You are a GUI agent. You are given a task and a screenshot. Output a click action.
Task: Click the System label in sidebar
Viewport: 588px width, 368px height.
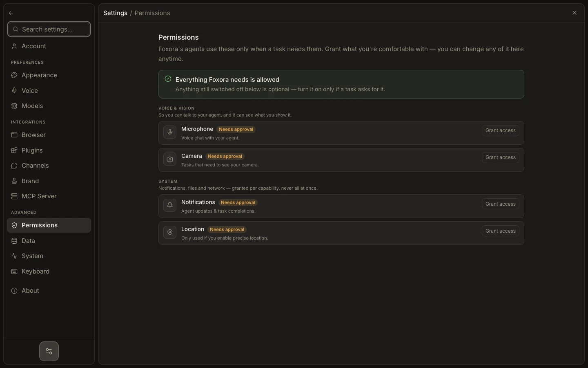click(32, 256)
